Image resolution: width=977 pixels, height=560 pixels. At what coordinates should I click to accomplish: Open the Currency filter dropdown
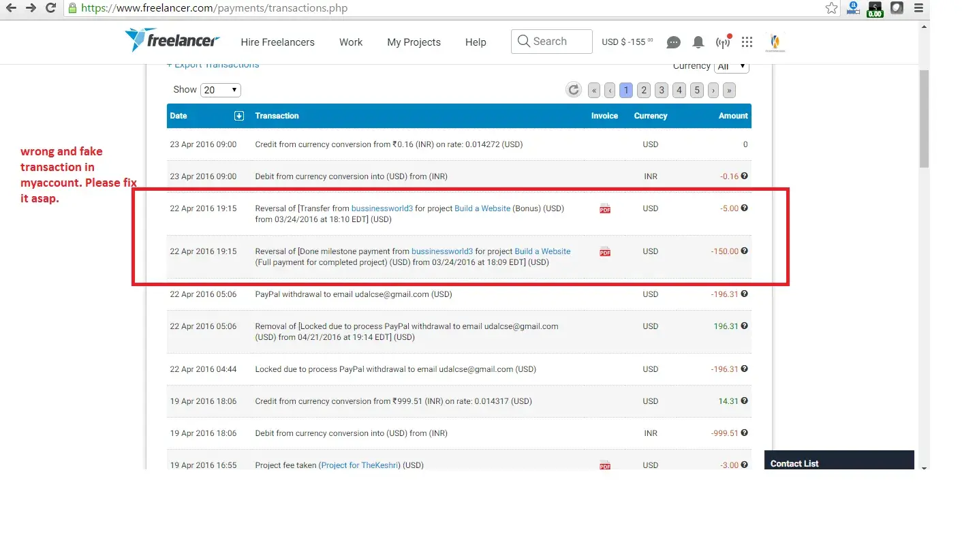coord(731,66)
